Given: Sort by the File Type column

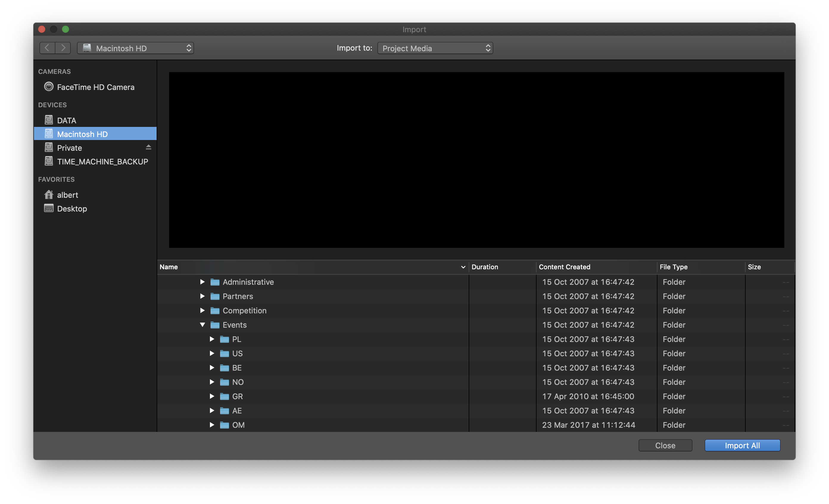Looking at the screenshot, I should pos(673,267).
